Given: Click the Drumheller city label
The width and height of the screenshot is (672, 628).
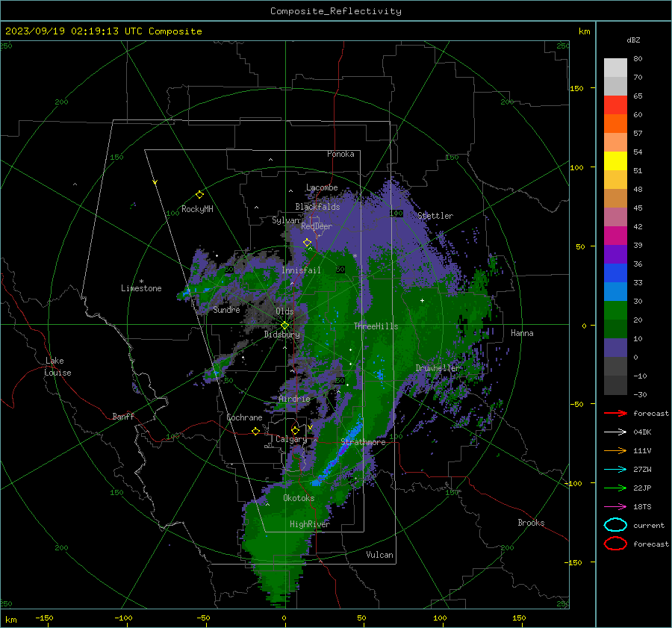Looking at the screenshot, I should click(x=437, y=368).
